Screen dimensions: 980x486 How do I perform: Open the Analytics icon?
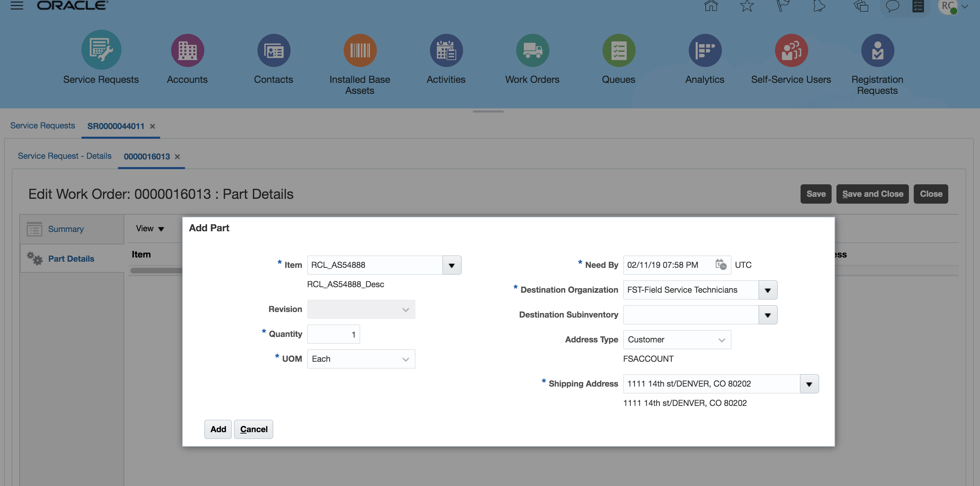click(705, 50)
